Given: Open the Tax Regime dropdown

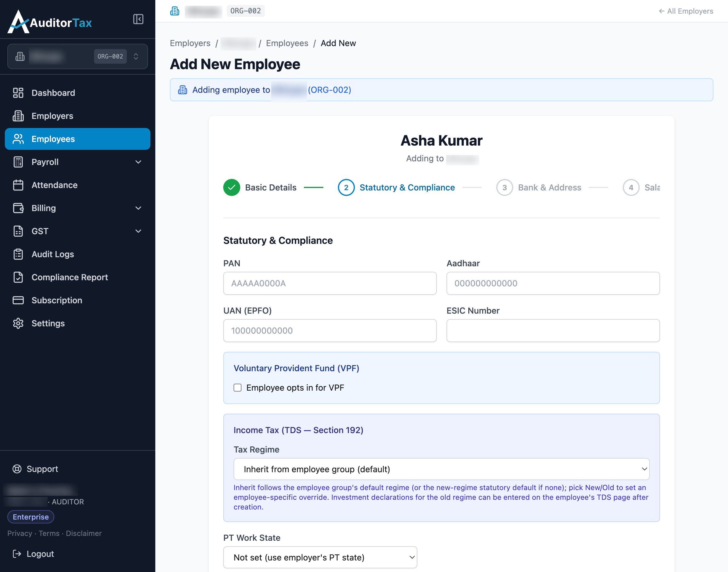Looking at the screenshot, I should (x=441, y=469).
